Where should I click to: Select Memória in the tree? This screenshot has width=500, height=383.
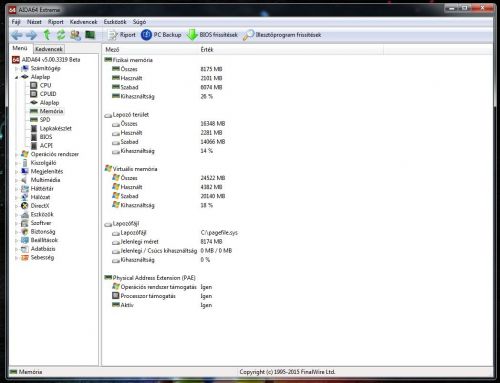point(51,111)
